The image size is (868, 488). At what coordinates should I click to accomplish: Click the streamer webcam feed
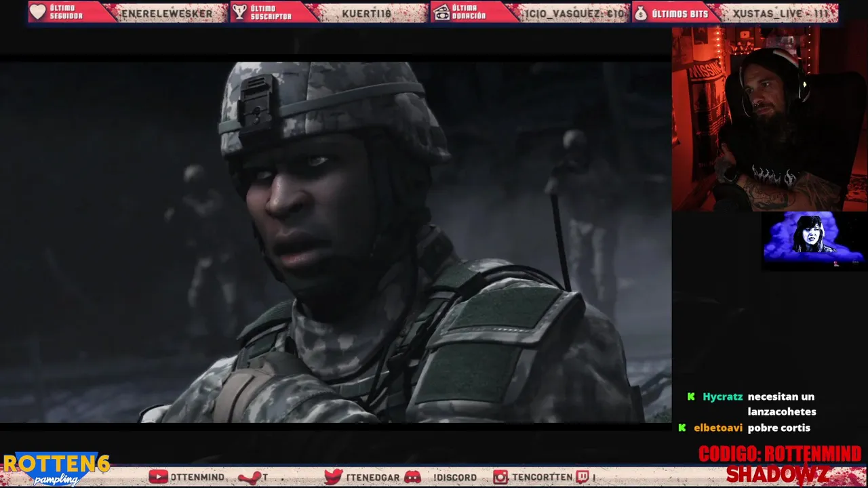point(770,119)
